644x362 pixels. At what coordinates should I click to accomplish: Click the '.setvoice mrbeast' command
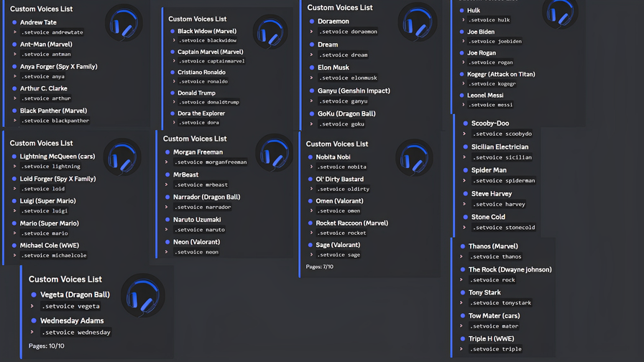point(201,185)
